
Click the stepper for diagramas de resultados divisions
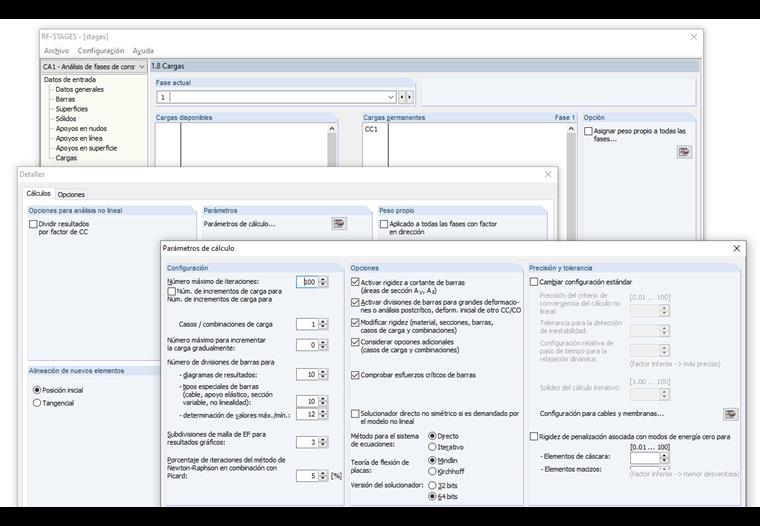click(323, 374)
